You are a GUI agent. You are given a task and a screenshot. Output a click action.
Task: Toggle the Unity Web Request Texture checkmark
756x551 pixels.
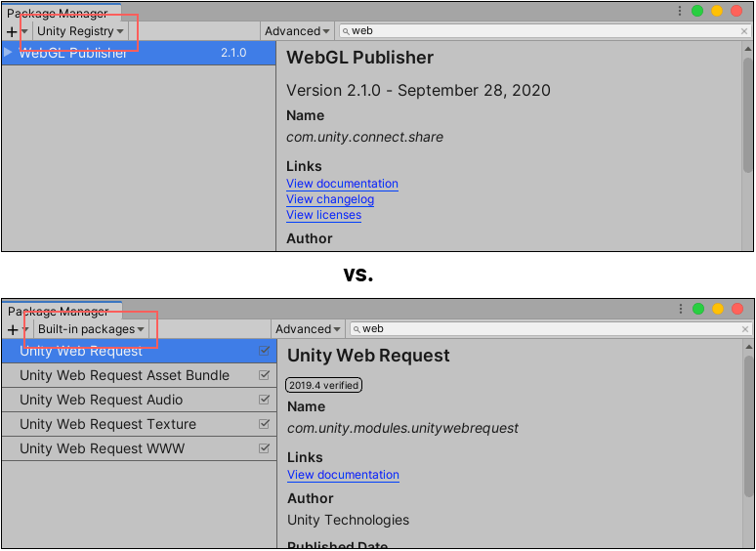(x=264, y=424)
